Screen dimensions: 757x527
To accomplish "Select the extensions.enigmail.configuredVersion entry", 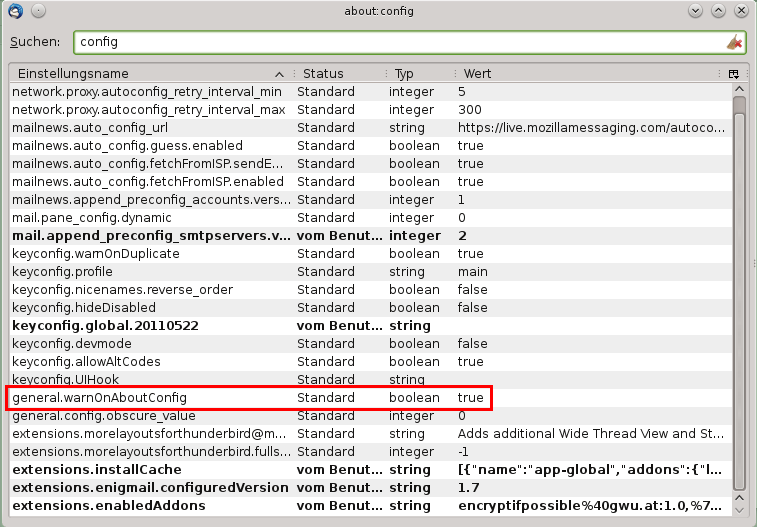I will pyautogui.click(x=150, y=488).
